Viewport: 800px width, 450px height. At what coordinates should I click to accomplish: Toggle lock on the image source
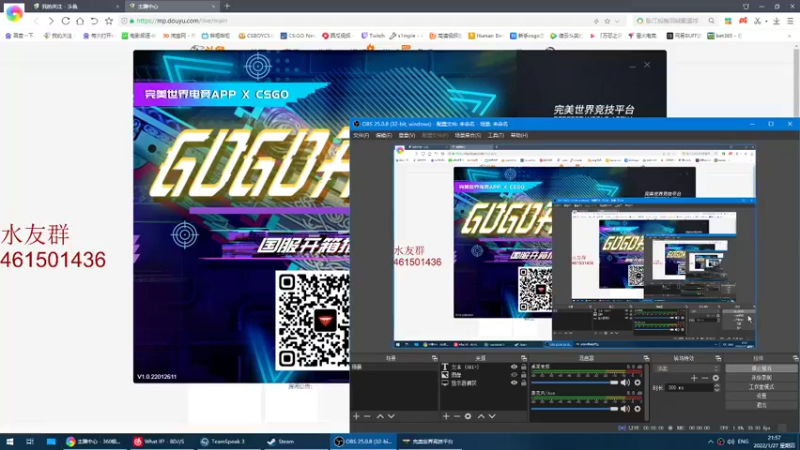[523, 374]
